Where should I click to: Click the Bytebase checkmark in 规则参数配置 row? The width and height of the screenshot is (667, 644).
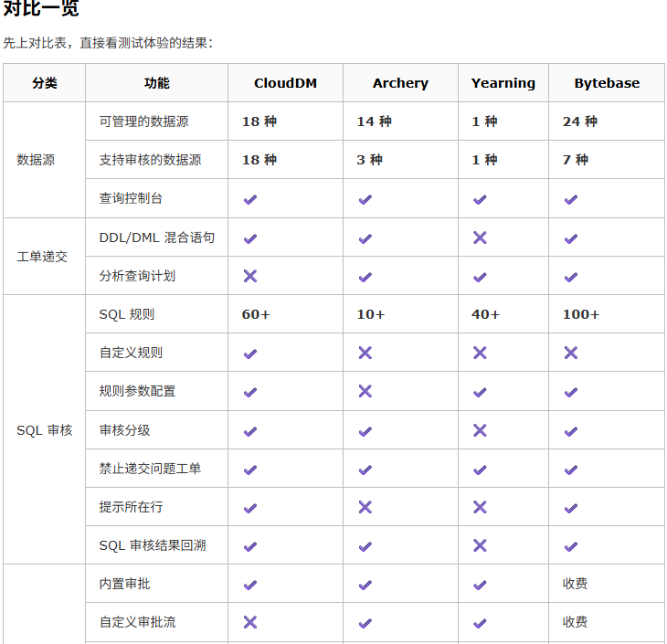pyautogui.click(x=571, y=392)
